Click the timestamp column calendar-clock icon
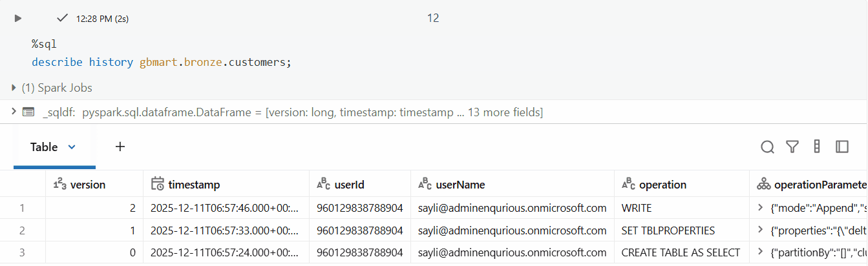Image resolution: width=868 pixels, height=266 pixels. point(157,185)
